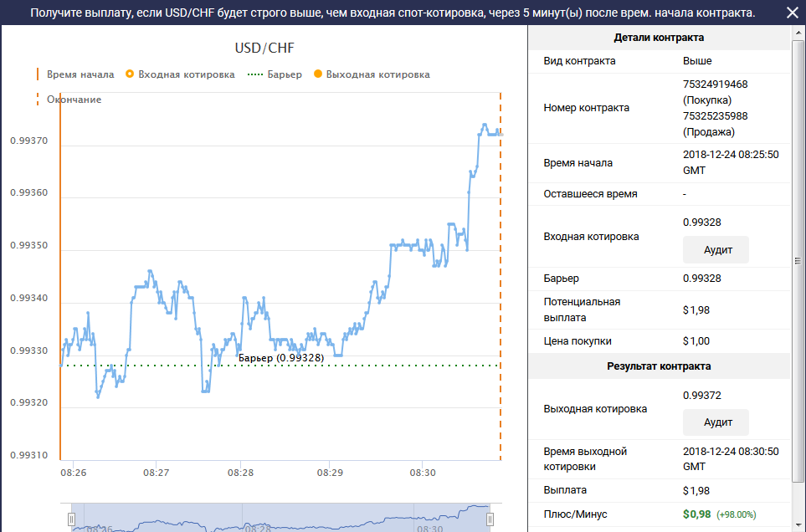Click the exit time 2018-12-24 08:30:50 value
This screenshot has width=806, height=532.
tap(731, 458)
